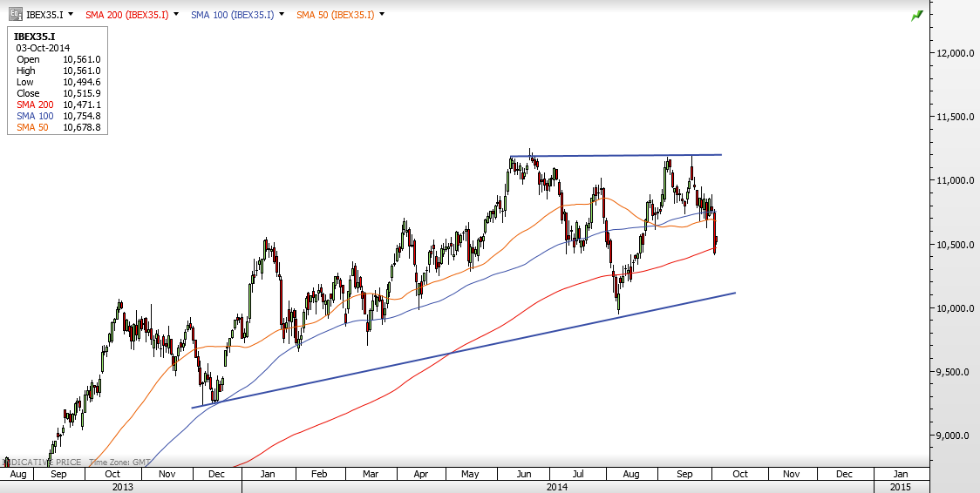The image size is (980, 493).
Task: Click the blue SMA 100 (IBEX35.I) header label
Action: 233,14
